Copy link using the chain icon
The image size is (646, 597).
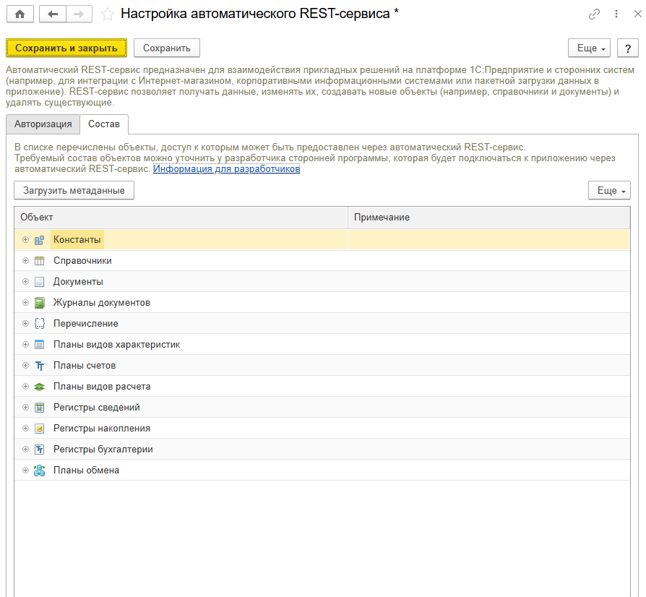594,14
